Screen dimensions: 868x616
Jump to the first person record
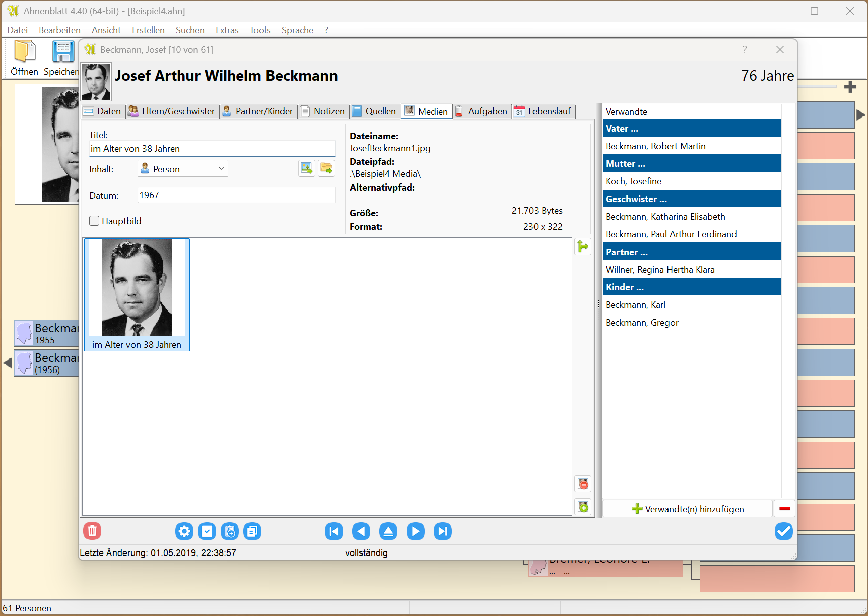[x=334, y=531]
